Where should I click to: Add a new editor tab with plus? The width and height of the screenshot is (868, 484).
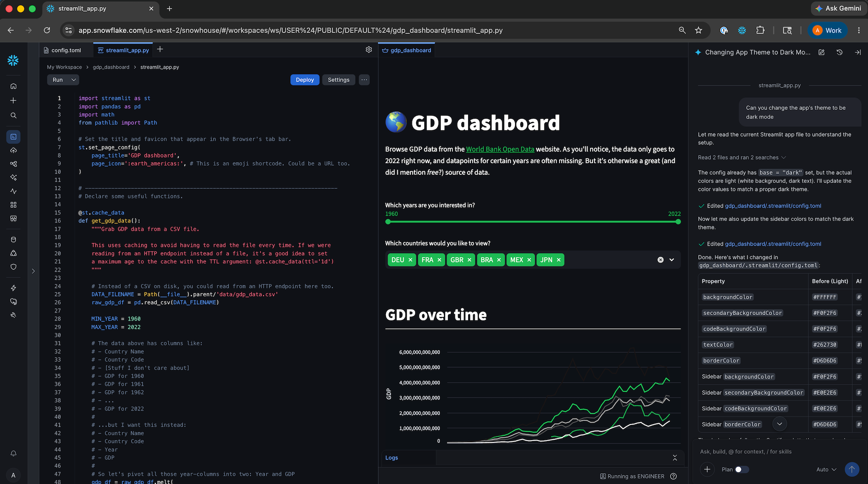pos(160,49)
